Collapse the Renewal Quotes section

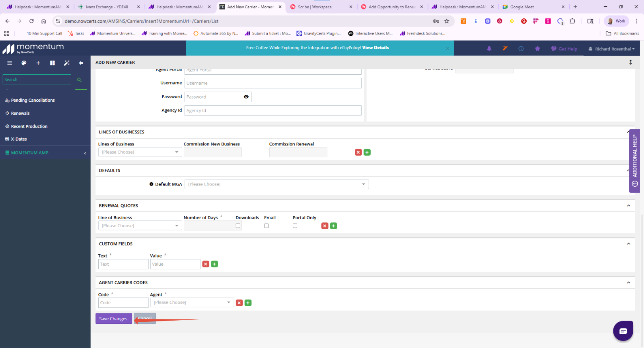coord(628,205)
